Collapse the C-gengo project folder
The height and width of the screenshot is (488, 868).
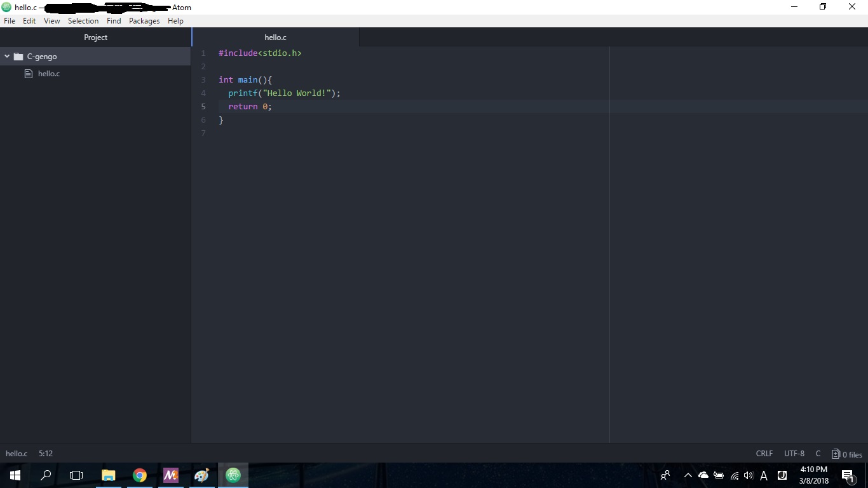coord(7,57)
